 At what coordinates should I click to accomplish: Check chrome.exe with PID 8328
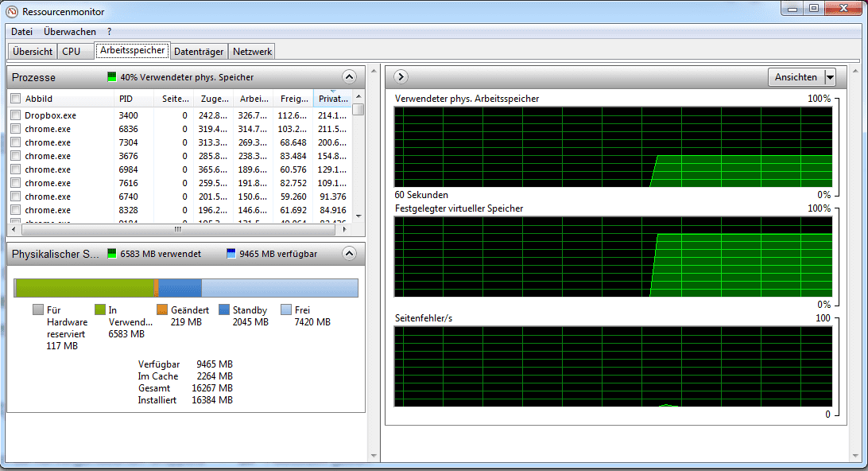[x=16, y=210]
